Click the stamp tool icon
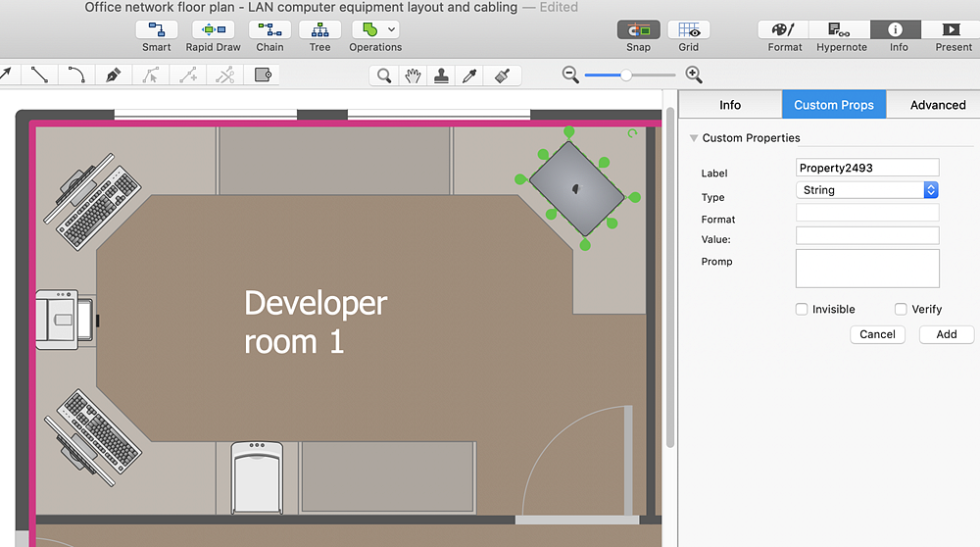 point(441,75)
